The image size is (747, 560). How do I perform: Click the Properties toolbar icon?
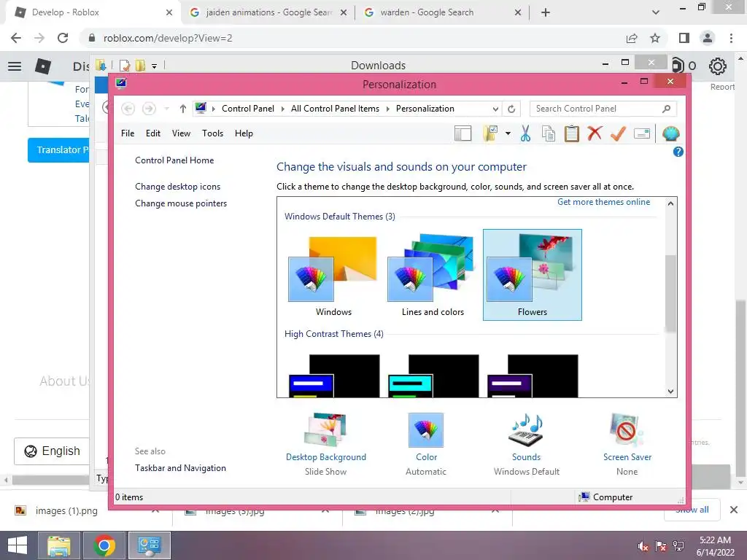(x=642, y=134)
